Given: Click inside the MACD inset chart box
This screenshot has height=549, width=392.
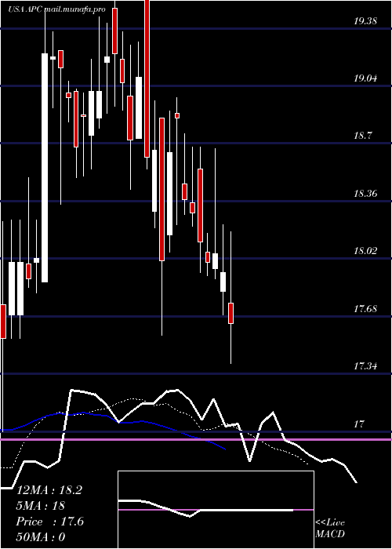Looking at the screenshot, I should click(x=216, y=510).
